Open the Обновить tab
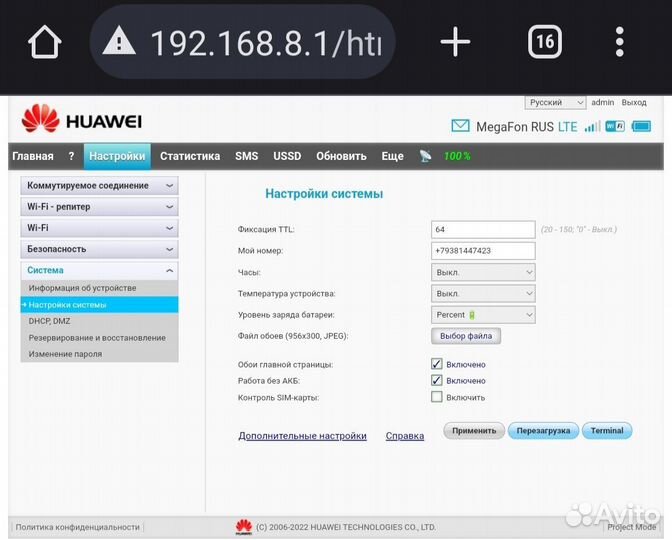The width and height of the screenshot is (672, 540). pos(341,156)
